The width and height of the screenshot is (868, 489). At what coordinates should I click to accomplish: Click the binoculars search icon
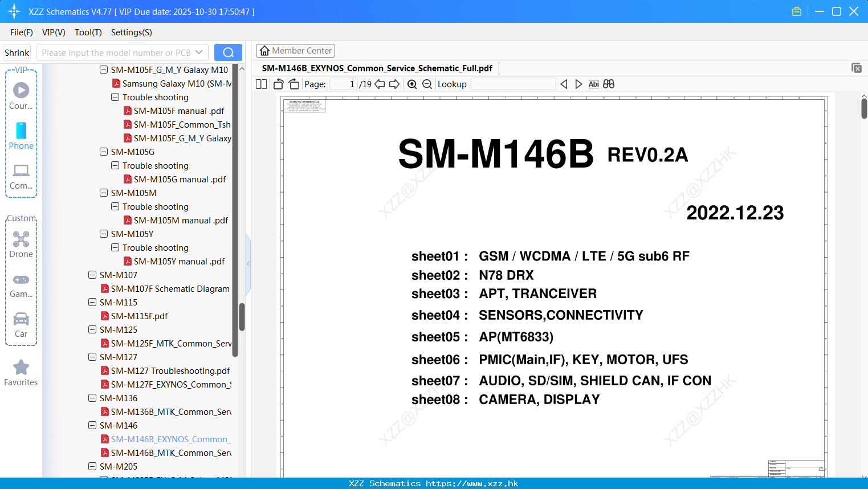tap(609, 84)
